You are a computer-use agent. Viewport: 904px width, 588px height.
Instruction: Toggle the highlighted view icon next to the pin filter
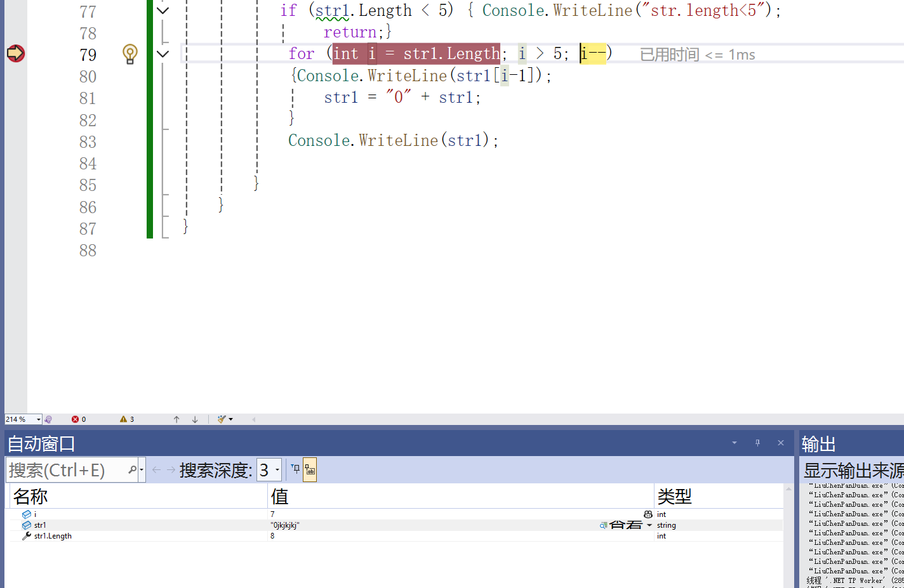(x=310, y=470)
